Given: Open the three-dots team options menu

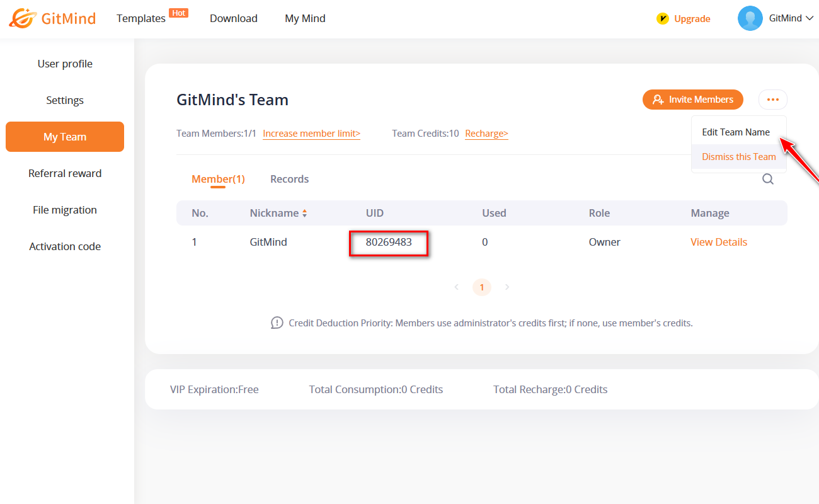Looking at the screenshot, I should [x=773, y=100].
